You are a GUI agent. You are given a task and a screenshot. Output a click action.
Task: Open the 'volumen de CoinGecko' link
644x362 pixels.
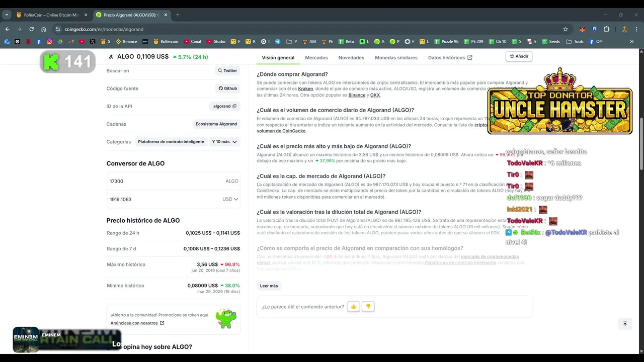click(x=281, y=131)
